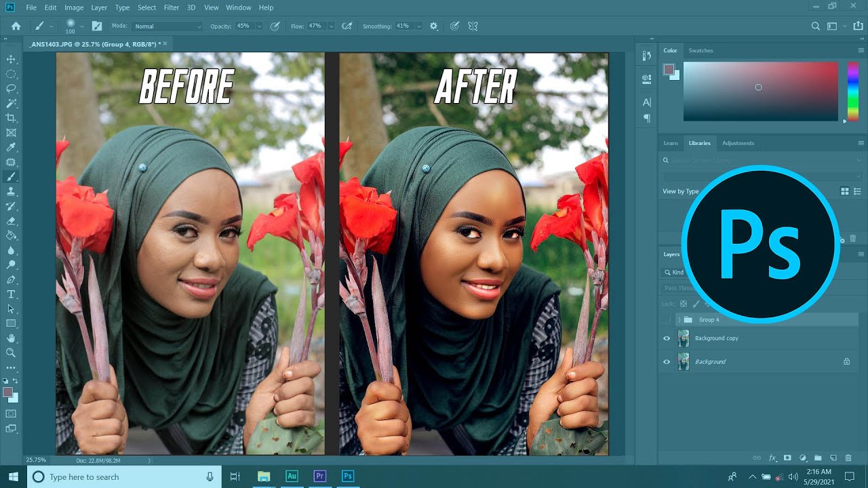Select the Clone Stamp tool

11,191
